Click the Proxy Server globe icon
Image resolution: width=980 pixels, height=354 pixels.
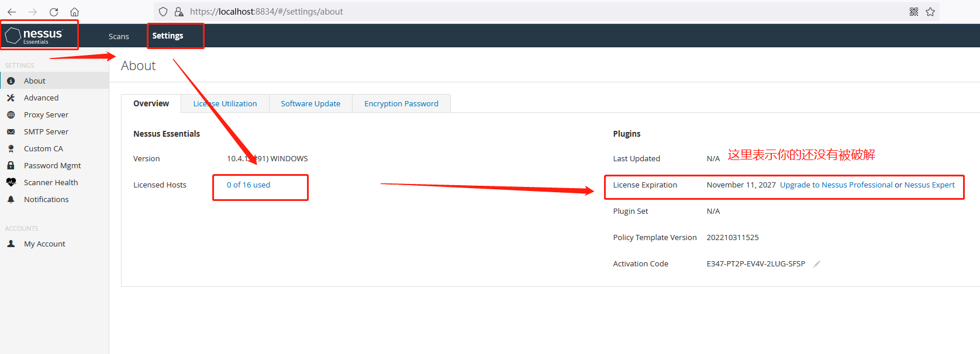(x=11, y=115)
